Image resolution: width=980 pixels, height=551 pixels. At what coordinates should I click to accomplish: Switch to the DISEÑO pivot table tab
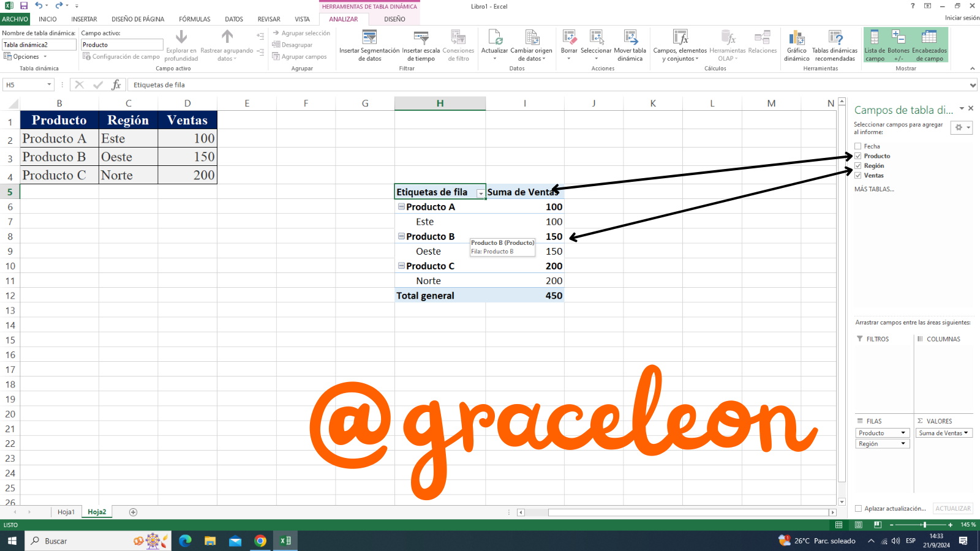tap(394, 19)
